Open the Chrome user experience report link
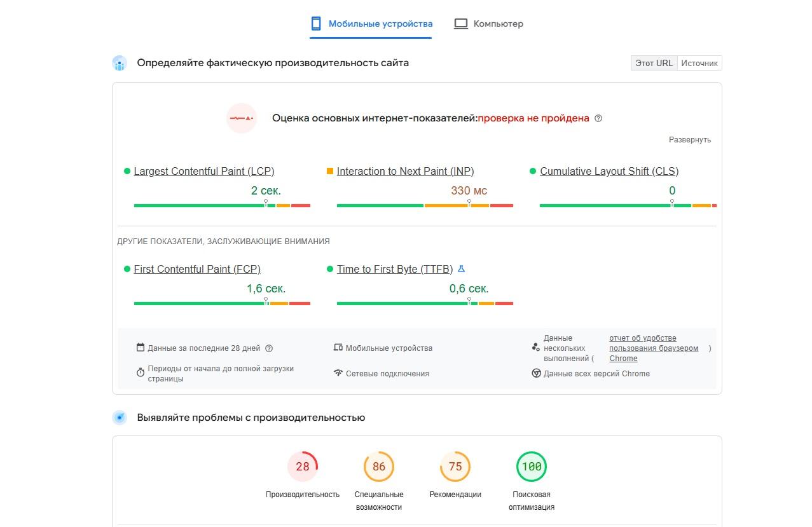 coord(654,348)
